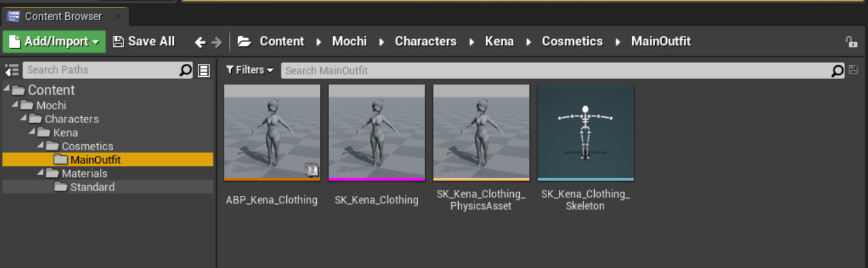Image resolution: width=868 pixels, height=268 pixels.
Task: Select the SK_Kena_Clothing_Skeleton asset thumbnail
Action: (x=585, y=133)
